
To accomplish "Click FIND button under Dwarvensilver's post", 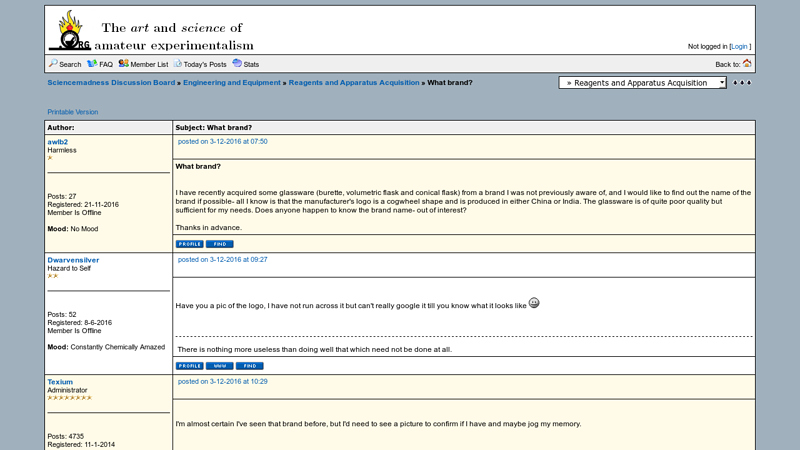I will point(250,366).
